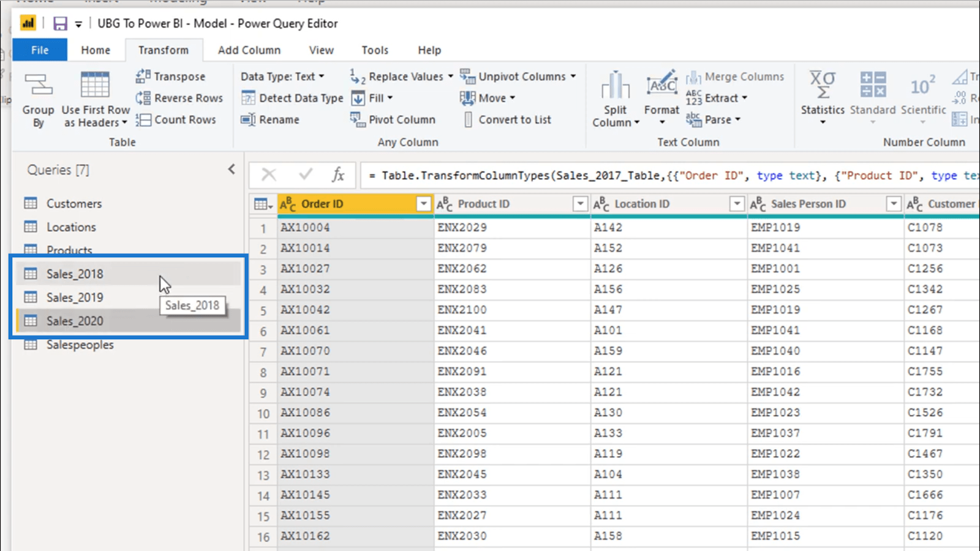
Task: Cancel formula edit with the X icon
Action: click(269, 175)
